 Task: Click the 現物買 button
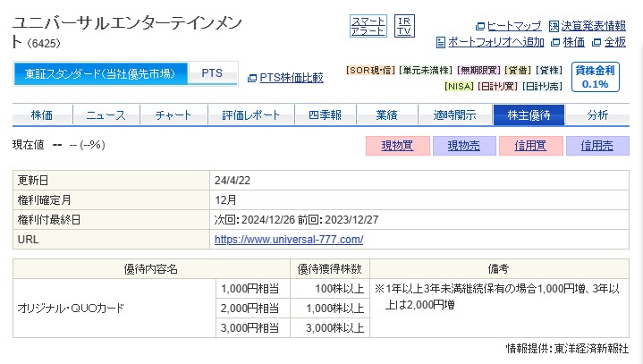[x=397, y=146]
